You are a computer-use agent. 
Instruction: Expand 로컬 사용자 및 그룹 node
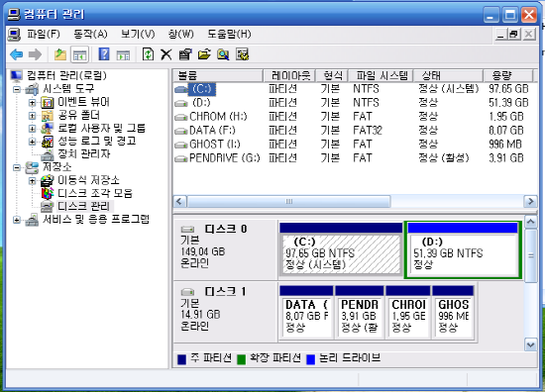point(32,129)
